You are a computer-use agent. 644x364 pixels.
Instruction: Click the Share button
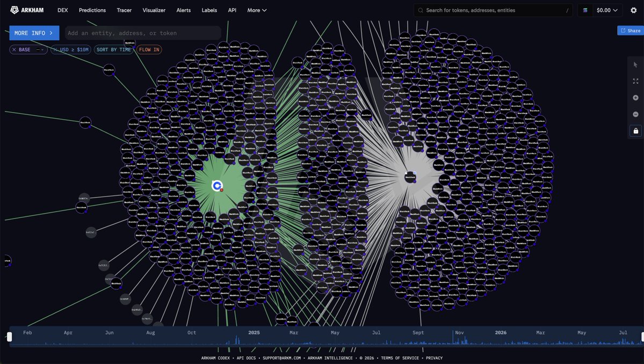point(631,31)
